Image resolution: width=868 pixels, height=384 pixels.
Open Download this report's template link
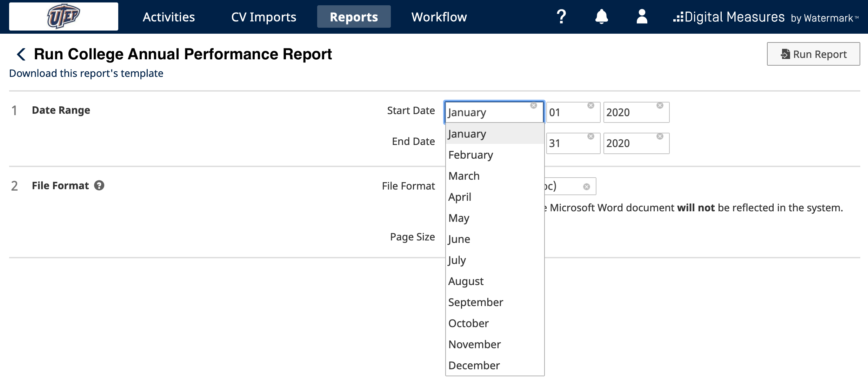click(86, 73)
